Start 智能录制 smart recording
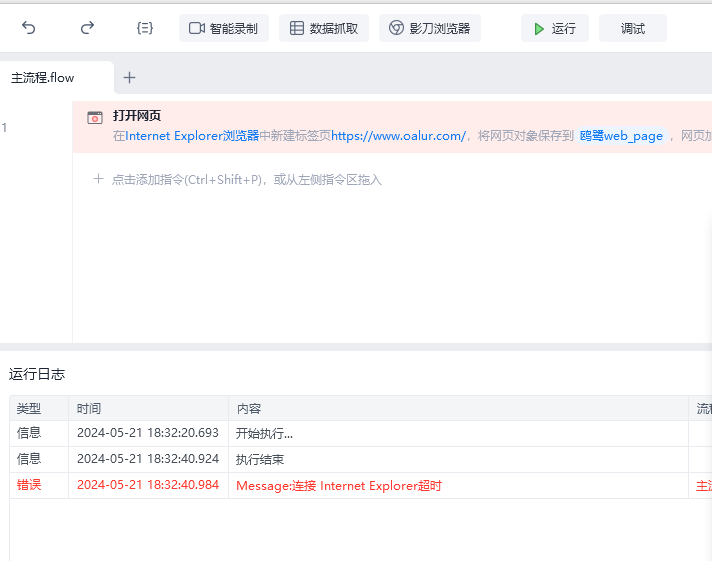 click(x=224, y=28)
